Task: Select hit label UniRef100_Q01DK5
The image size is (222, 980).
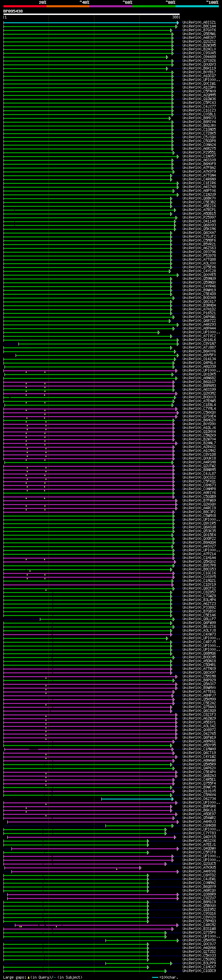Action: coord(199,374)
